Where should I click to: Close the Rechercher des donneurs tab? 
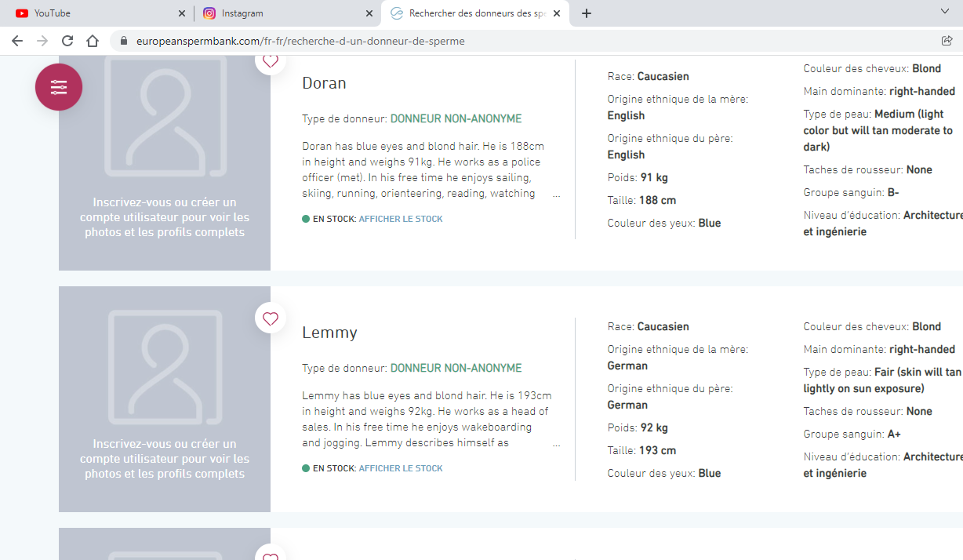[557, 13]
